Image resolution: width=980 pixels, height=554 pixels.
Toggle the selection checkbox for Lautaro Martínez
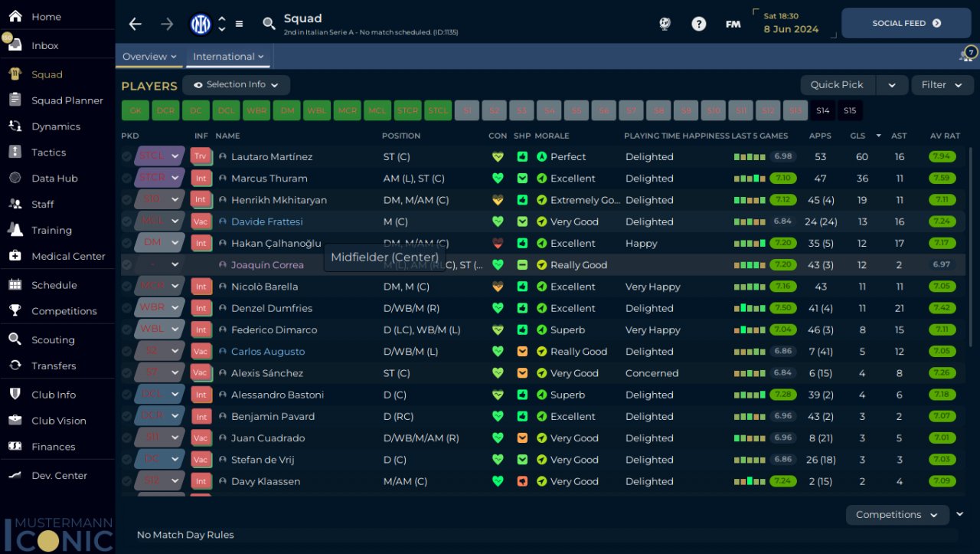[127, 156]
